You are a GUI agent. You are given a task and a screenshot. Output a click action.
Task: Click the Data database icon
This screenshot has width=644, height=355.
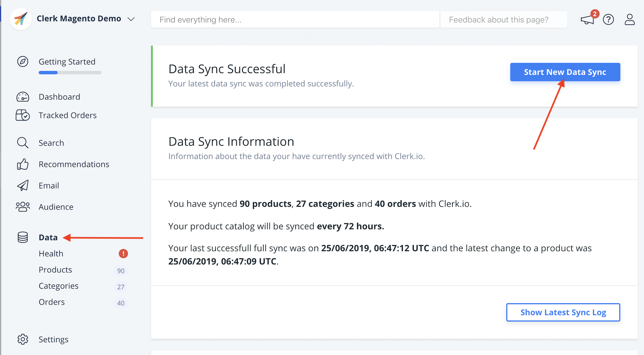[23, 237]
